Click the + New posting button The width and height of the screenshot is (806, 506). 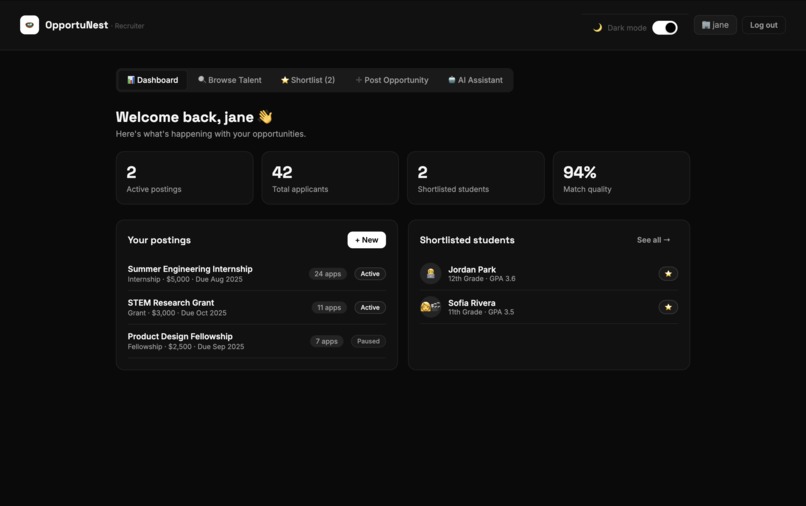tap(367, 240)
